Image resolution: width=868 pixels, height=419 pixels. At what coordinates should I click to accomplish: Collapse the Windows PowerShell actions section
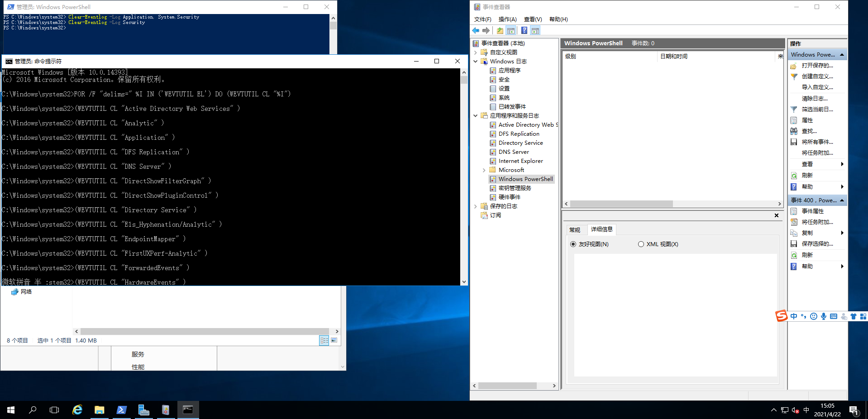tap(842, 55)
